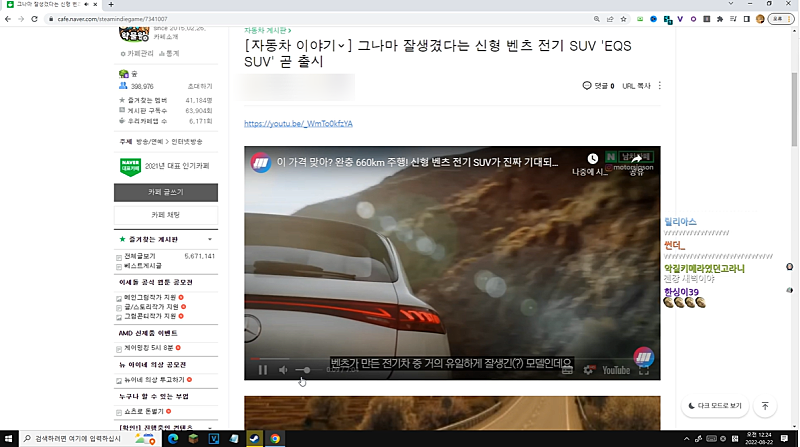Open a new browser tab
Screen dimensions: 800x447
coord(111,4)
